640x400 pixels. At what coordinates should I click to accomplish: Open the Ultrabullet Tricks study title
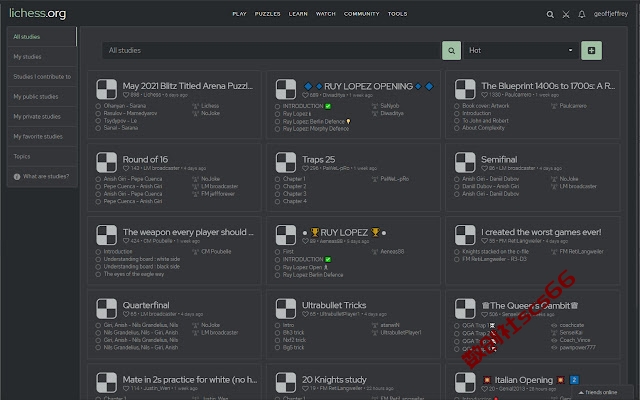(x=334, y=305)
